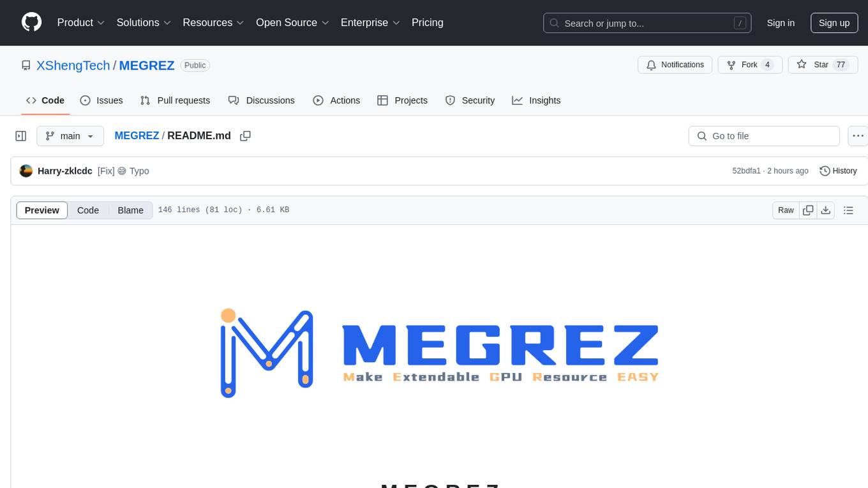Switch to the Pull requests tab
The height and width of the screenshot is (488, 868).
tap(175, 100)
